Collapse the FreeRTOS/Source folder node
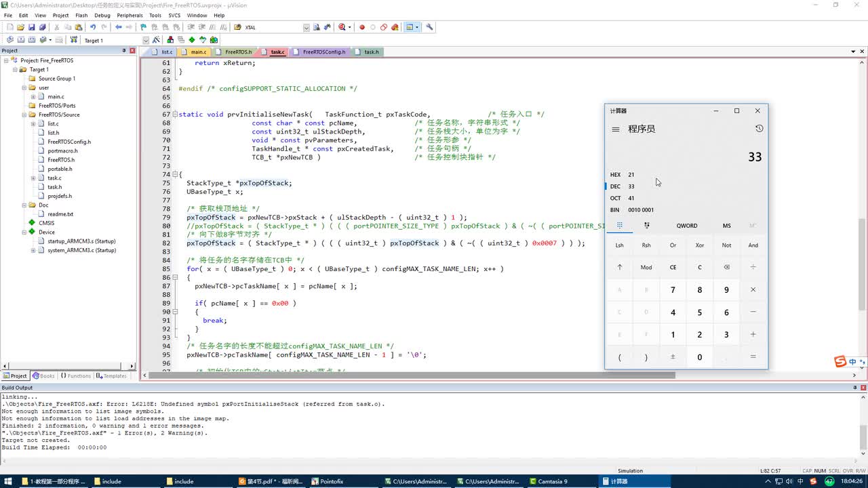 24,115
